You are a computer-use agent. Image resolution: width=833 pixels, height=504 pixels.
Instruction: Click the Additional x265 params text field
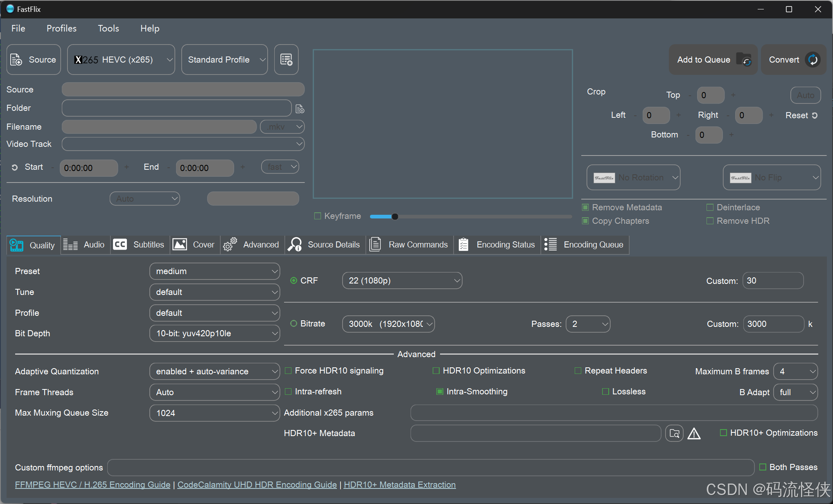pos(614,413)
